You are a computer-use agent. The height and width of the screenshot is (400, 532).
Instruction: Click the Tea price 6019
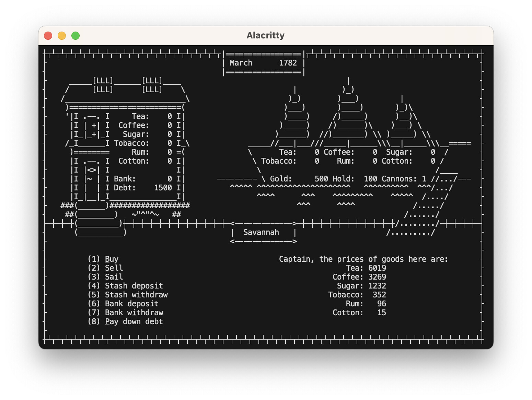pyautogui.click(x=377, y=268)
